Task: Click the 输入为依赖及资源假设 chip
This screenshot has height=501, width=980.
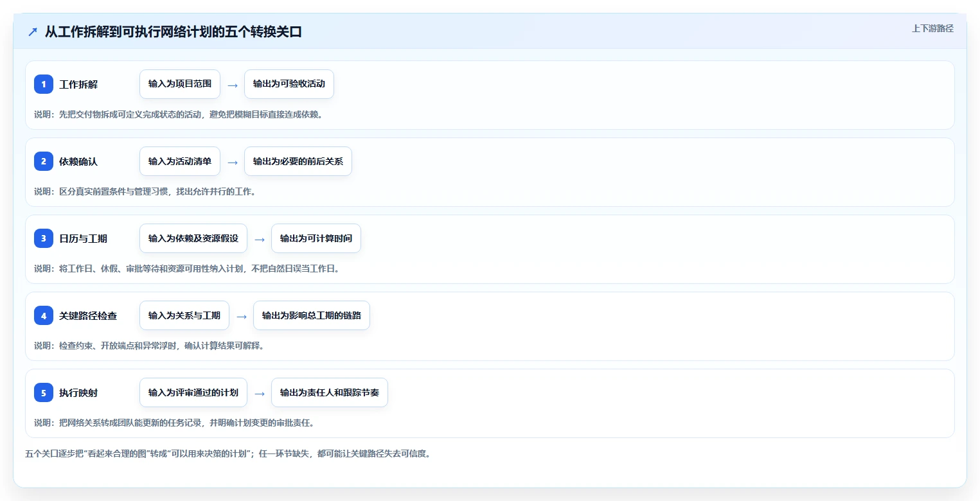Action: [193, 238]
